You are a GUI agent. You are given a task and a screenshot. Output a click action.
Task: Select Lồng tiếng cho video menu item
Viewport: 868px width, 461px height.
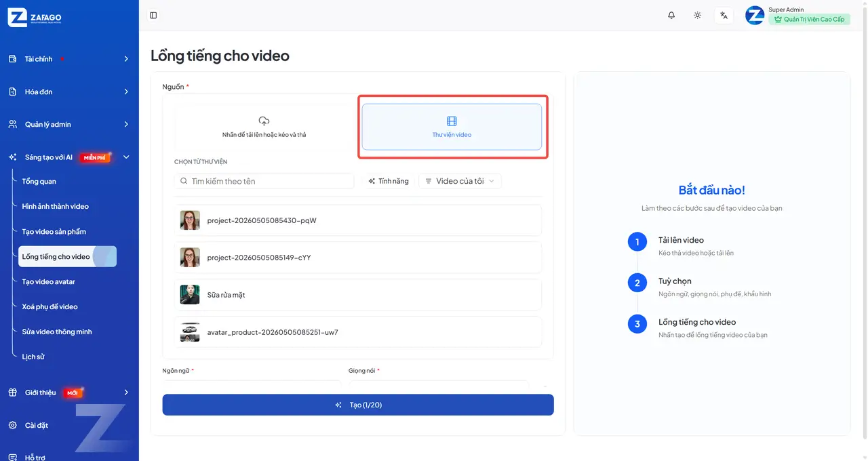pos(67,256)
